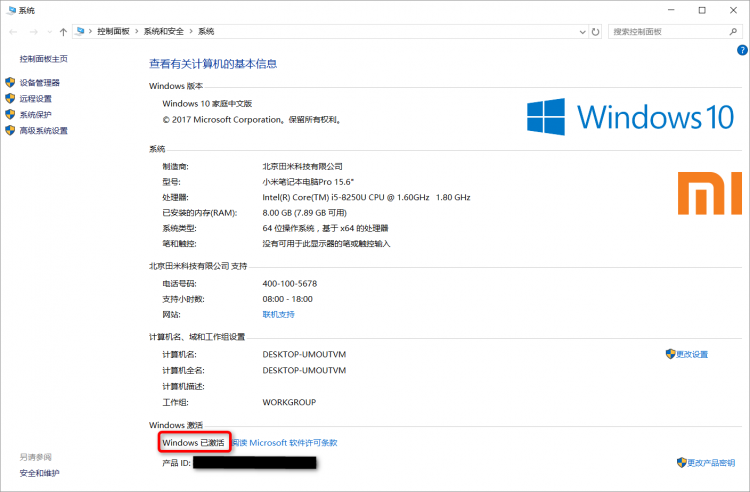Open 高级系统设置 link
The height and width of the screenshot is (492, 750).
pos(44,131)
